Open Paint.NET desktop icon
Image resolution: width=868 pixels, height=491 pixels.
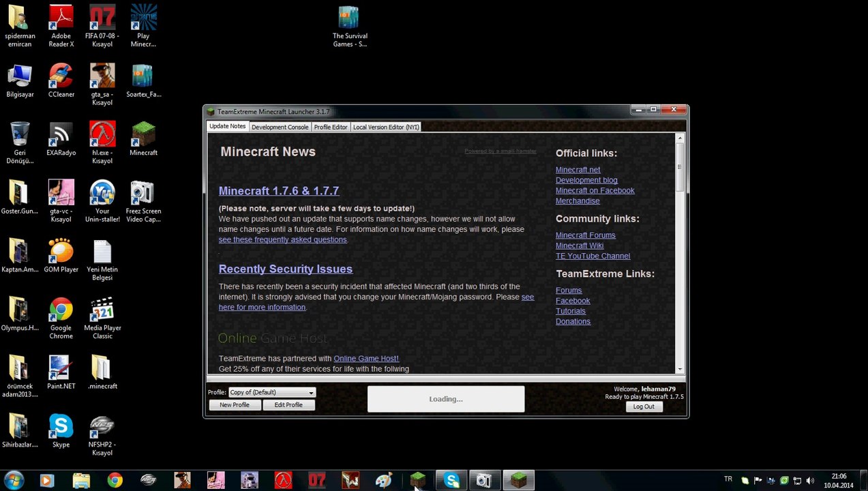tap(61, 372)
